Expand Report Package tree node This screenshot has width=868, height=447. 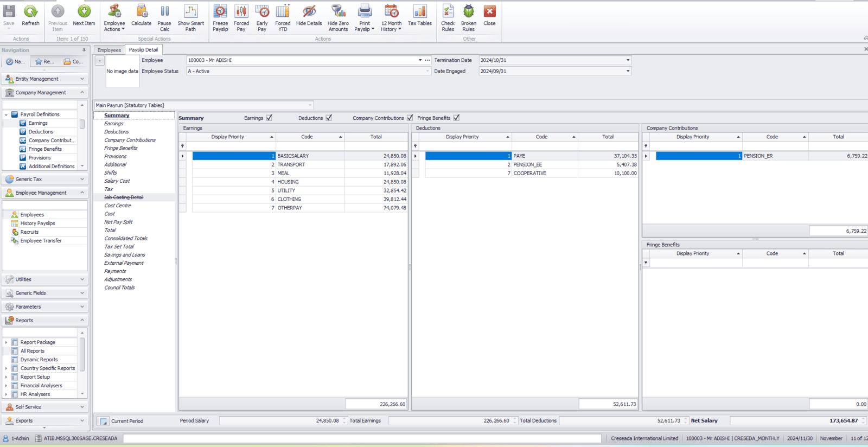pyautogui.click(x=6, y=342)
